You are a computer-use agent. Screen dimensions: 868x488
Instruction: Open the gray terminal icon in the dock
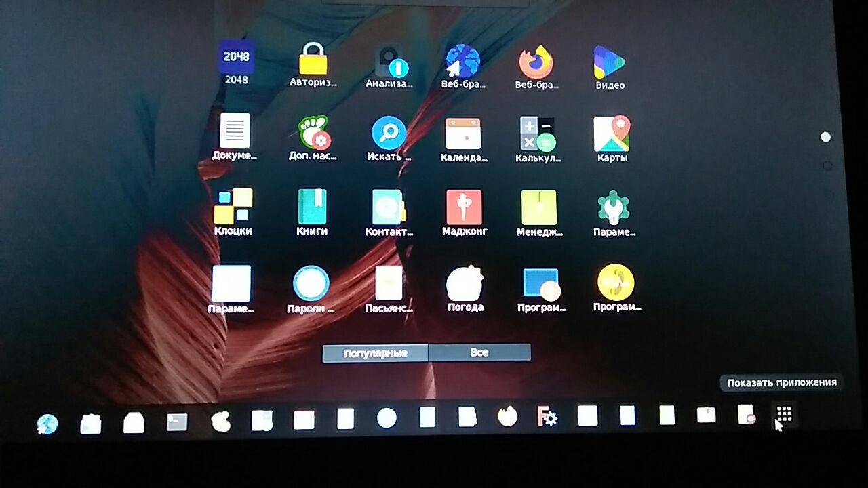(177, 422)
